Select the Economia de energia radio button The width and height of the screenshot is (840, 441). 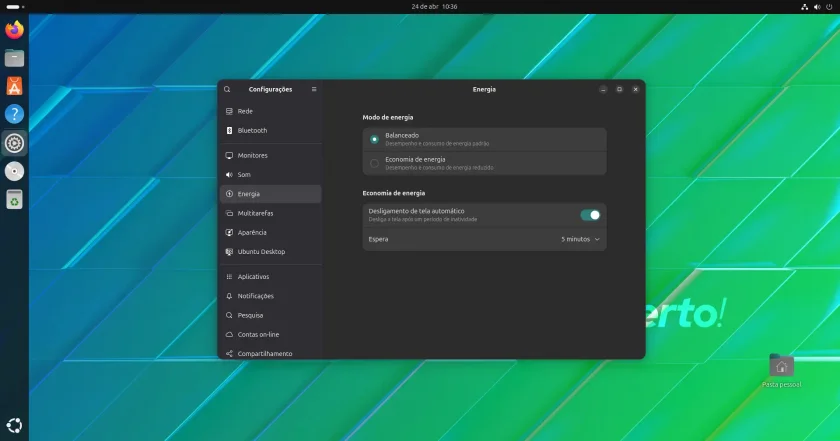[374, 163]
